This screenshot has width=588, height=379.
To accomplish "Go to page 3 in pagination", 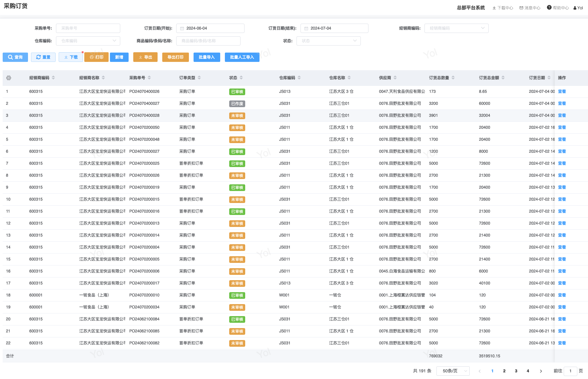I will 516,371.
